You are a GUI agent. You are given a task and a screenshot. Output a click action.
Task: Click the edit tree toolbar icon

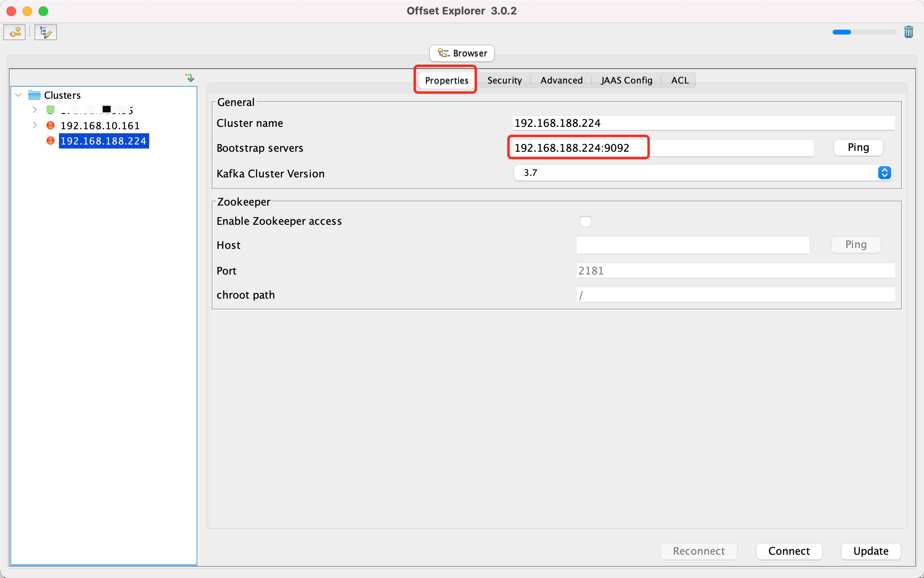click(46, 32)
